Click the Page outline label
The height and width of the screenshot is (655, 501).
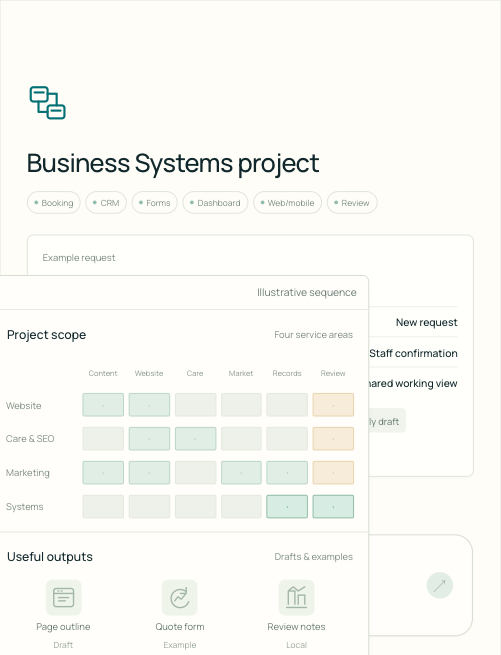63,627
